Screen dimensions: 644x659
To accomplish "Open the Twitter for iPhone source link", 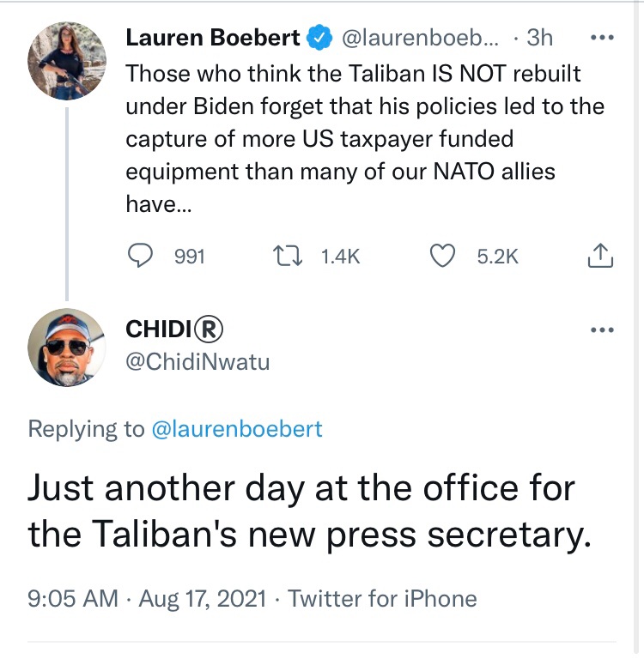I will [x=382, y=598].
